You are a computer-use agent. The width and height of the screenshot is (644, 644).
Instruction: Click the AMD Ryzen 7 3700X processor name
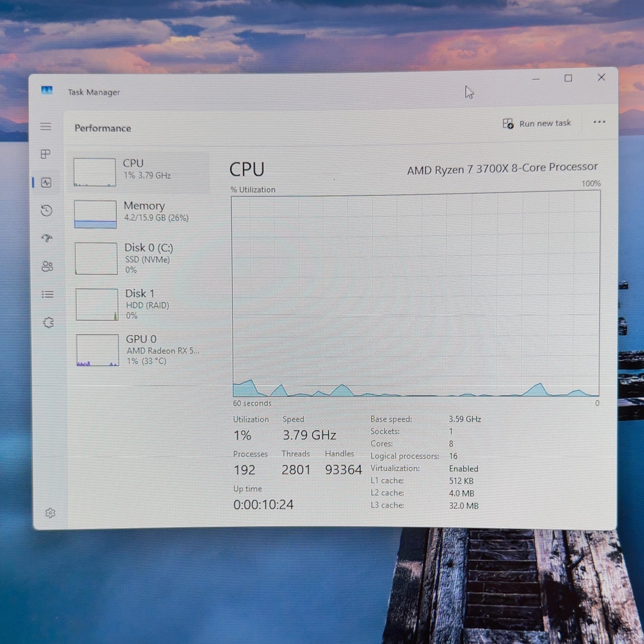point(502,168)
